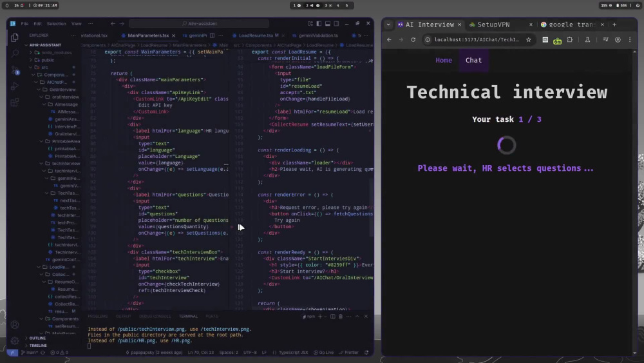The width and height of the screenshot is (644, 363).
Task: Open Source Control view with badge
Action: pyautogui.click(x=15, y=70)
